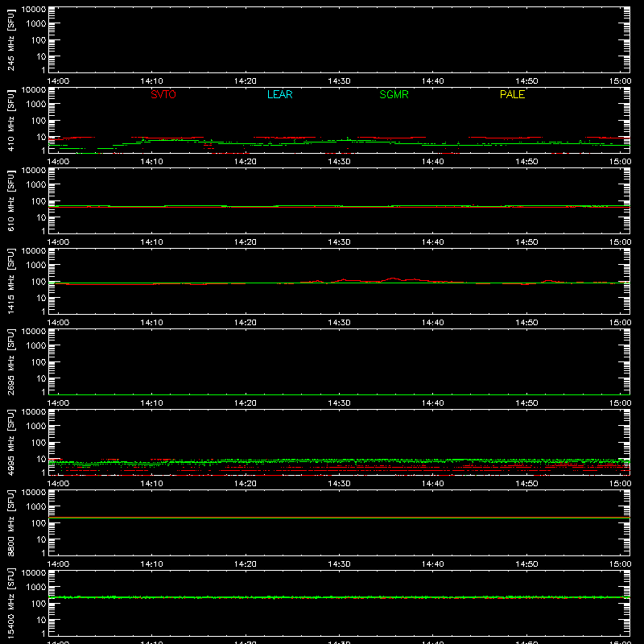
Task: Click 14:10 tick label below 410 MHz panel
Action: tap(151, 162)
